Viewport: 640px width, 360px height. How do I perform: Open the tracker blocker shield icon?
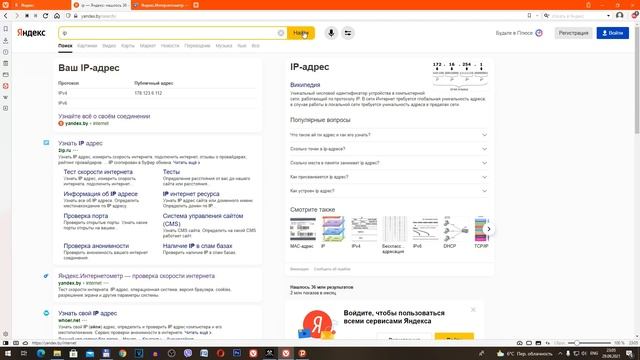tap(68, 16)
